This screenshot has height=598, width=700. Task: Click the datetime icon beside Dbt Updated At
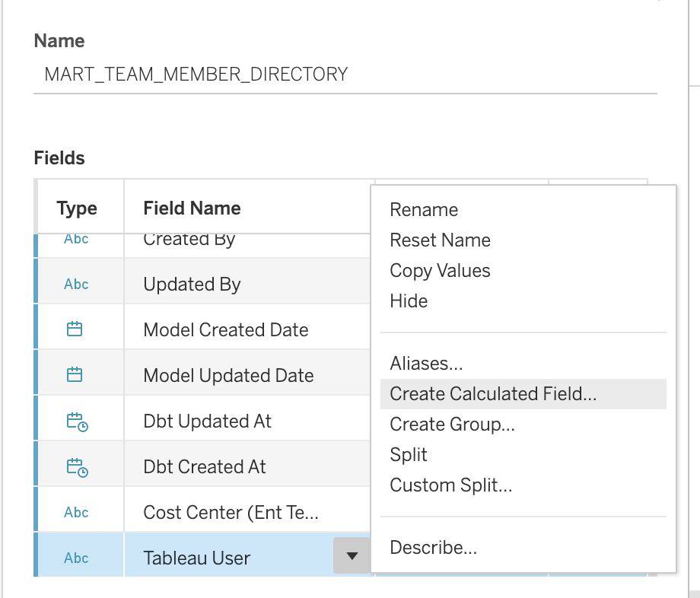click(77, 421)
